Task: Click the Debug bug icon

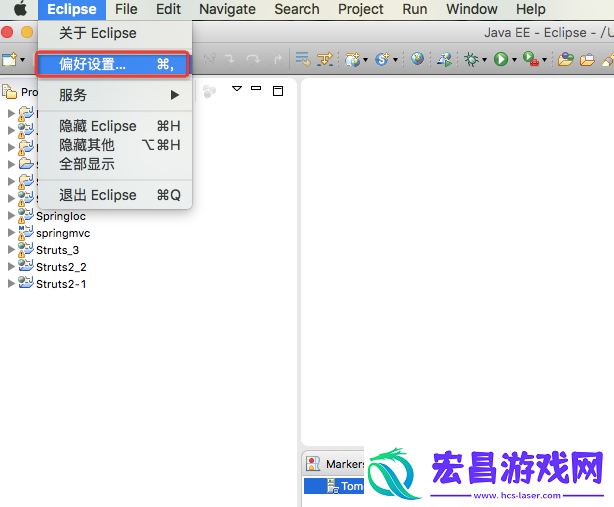Action: click(x=471, y=60)
